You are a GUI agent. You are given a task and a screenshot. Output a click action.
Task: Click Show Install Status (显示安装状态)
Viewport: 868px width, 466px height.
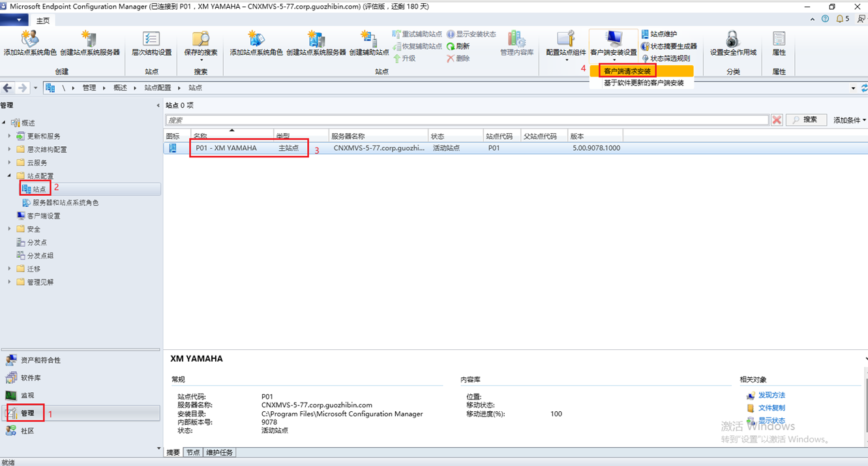pyautogui.click(x=471, y=34)
